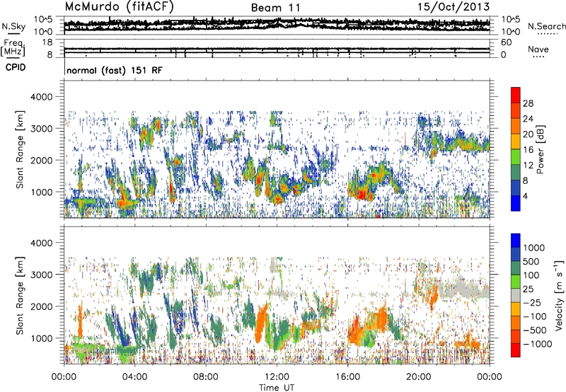
Task: Click the red bottom Velocity colorbar segment
Action: tap(516, 350)
